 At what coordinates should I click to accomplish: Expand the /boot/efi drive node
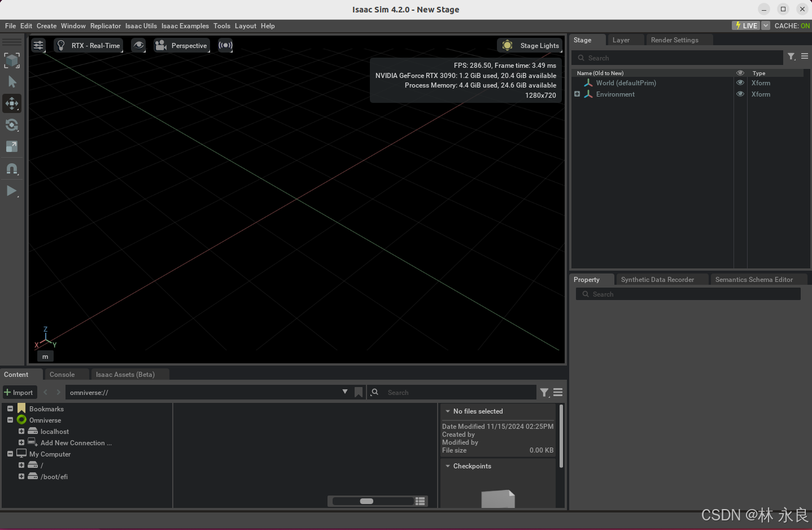(x=21, y=476)
